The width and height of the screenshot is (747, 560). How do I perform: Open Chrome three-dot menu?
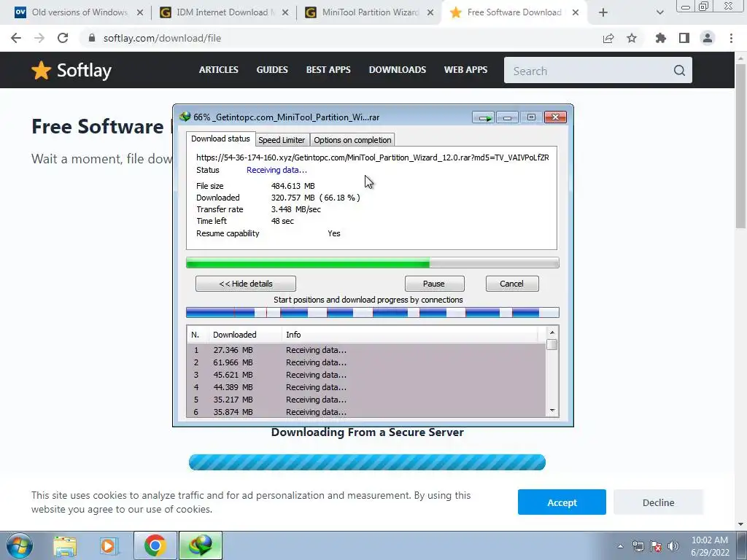tap(731, 38)
